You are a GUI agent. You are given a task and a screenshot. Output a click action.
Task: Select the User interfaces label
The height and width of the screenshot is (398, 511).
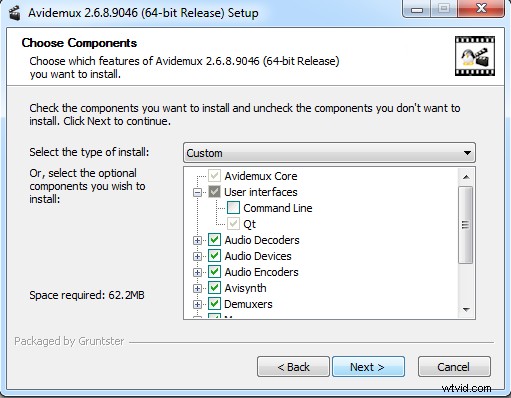point(261,192)
